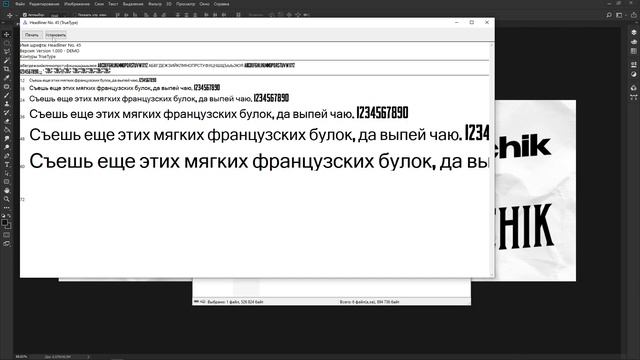Click the font viewer vertical scrollbar
The width and height of the screenshot is (640, 360).
491,159
